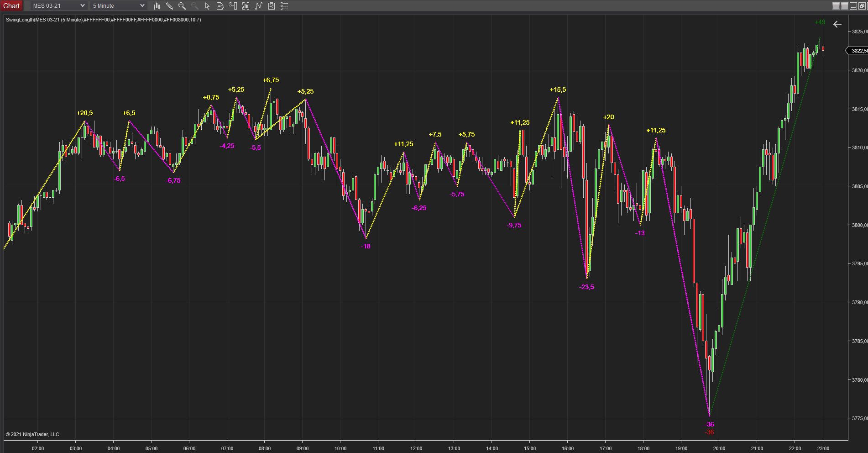The image size is (868, 453).
Task: Click the -6,5 swing label
Action: tap(119, 179)
